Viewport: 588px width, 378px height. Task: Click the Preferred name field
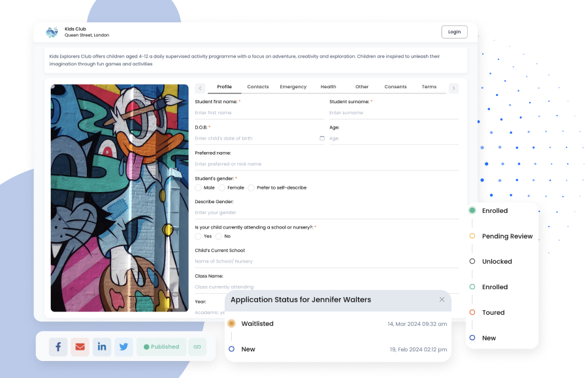[x=327, y=164]
